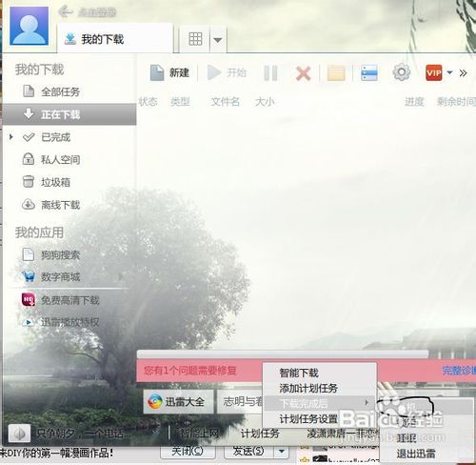476x465 pixels.
Task: Start the download with 开始
Action: tap(227, 72)
